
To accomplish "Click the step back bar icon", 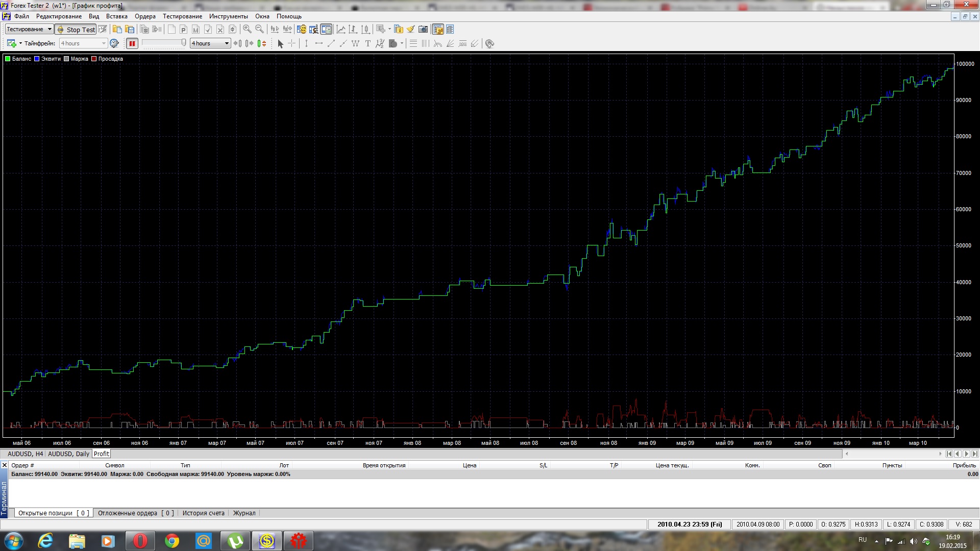I will (x=237, y=43).
